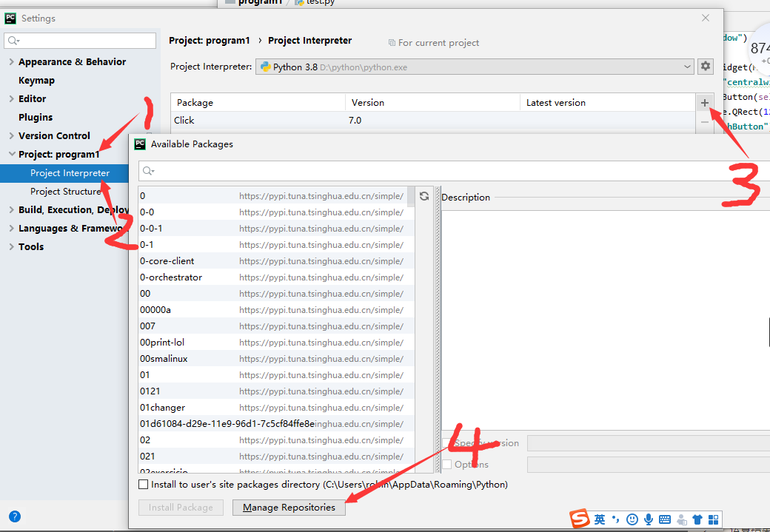Click the Version column header

tap(432, 103)
